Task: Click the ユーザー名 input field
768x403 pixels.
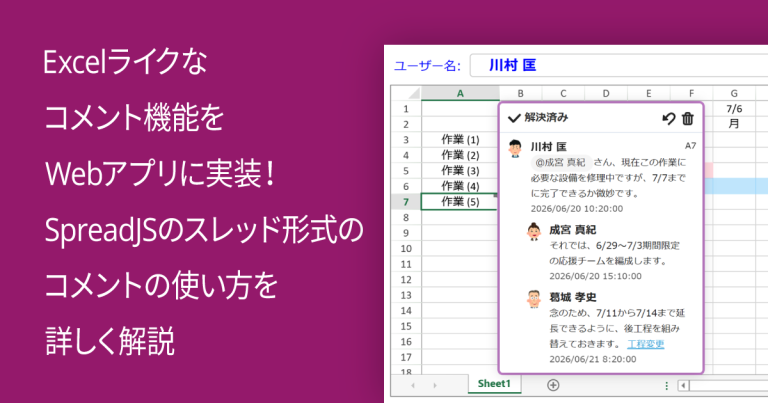Action: click(x=619, y=65)
